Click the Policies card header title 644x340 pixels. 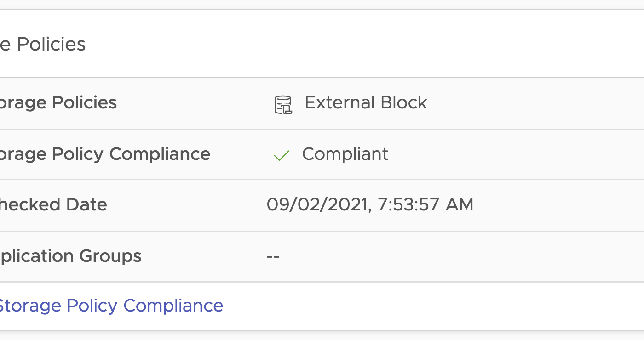coord(43,45)
